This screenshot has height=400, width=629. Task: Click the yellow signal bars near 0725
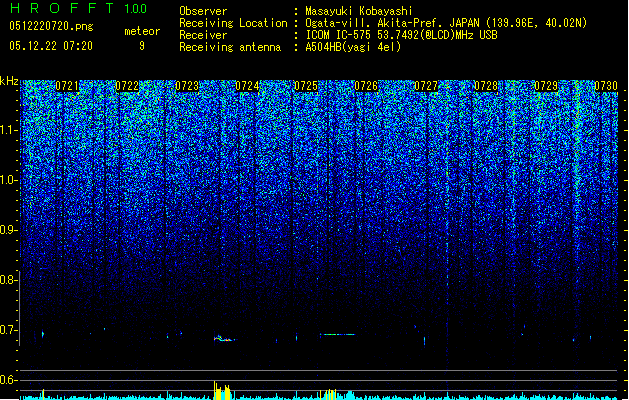(330, 394)
